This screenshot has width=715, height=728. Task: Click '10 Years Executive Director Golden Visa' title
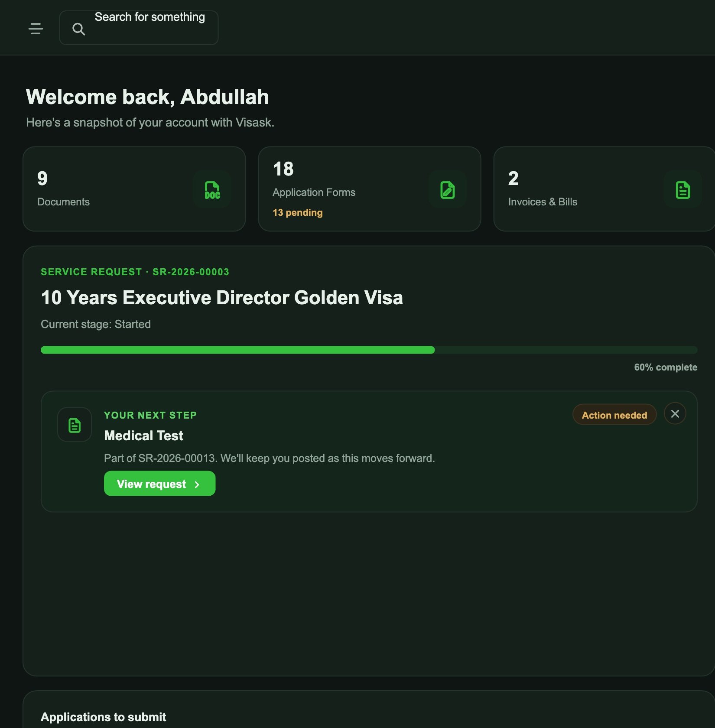pos(222,298)
